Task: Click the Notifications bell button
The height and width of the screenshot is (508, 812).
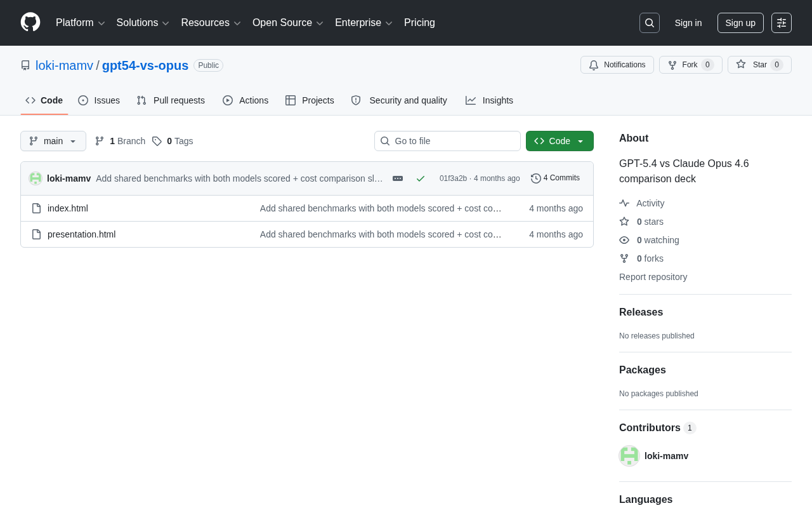Action: [617, 65]
